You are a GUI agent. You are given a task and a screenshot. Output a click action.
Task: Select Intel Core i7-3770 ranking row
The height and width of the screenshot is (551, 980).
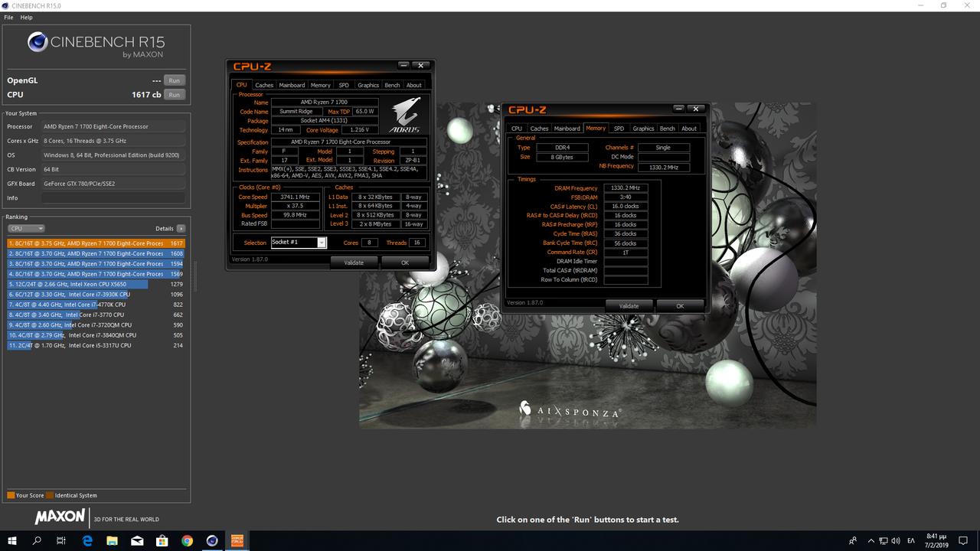96,315
